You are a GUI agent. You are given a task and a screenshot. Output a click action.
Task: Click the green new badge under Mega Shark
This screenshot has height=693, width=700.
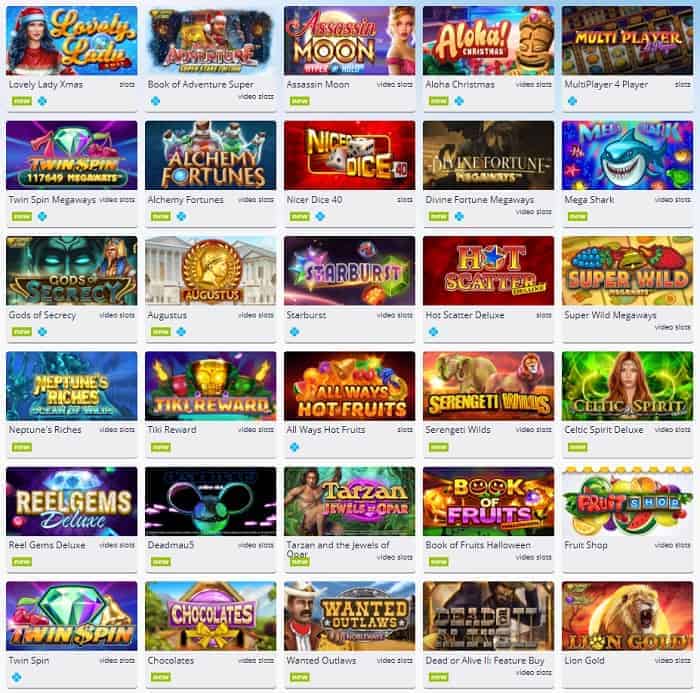pyautogui.click(x=578, y=217)
